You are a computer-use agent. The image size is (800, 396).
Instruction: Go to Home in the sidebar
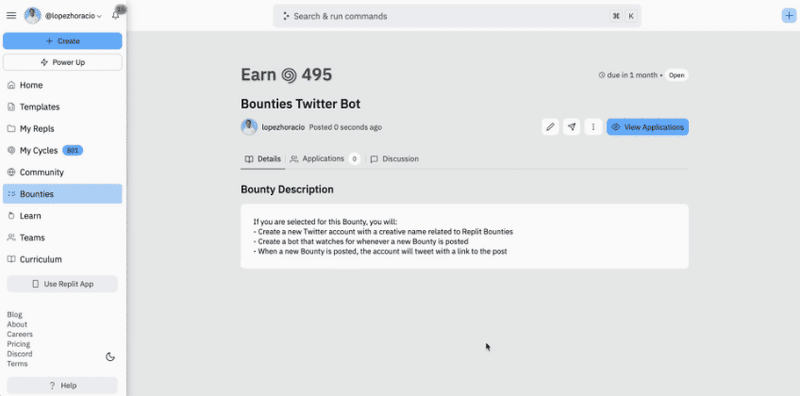62,85
